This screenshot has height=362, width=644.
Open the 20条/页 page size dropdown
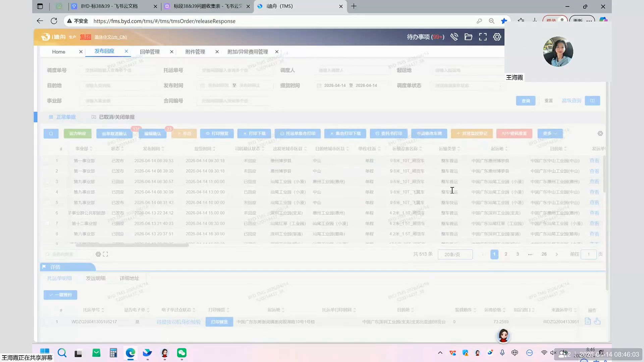[455, 254]
